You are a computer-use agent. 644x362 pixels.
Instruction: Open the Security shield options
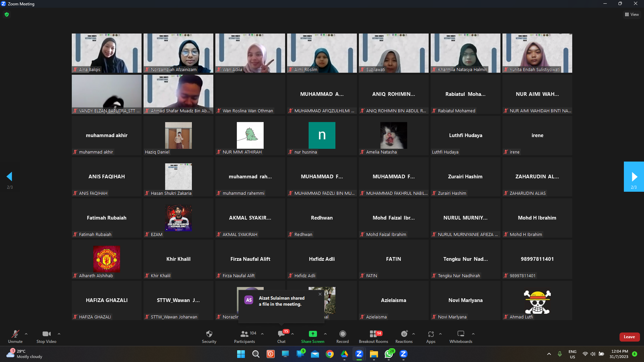tap(209, 336)
